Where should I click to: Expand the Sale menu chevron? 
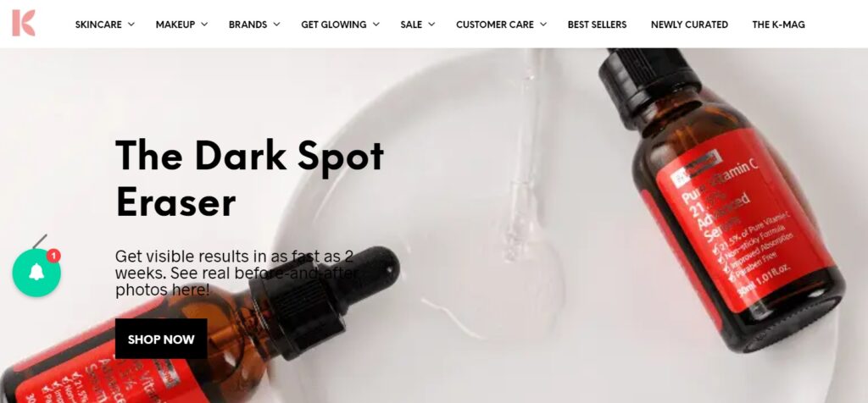pyautogui.click(x=431, y=25)
